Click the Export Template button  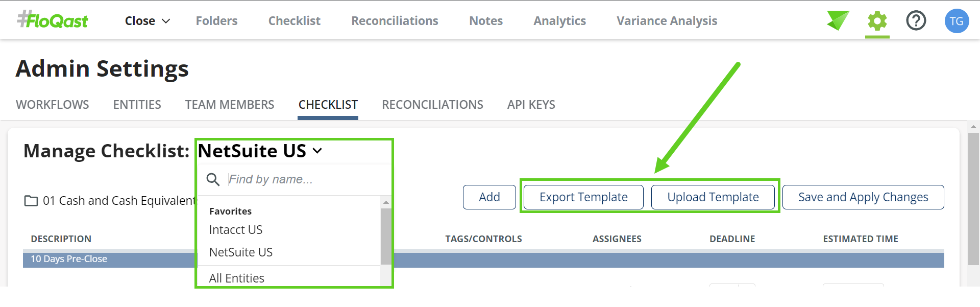coord(583,197)
